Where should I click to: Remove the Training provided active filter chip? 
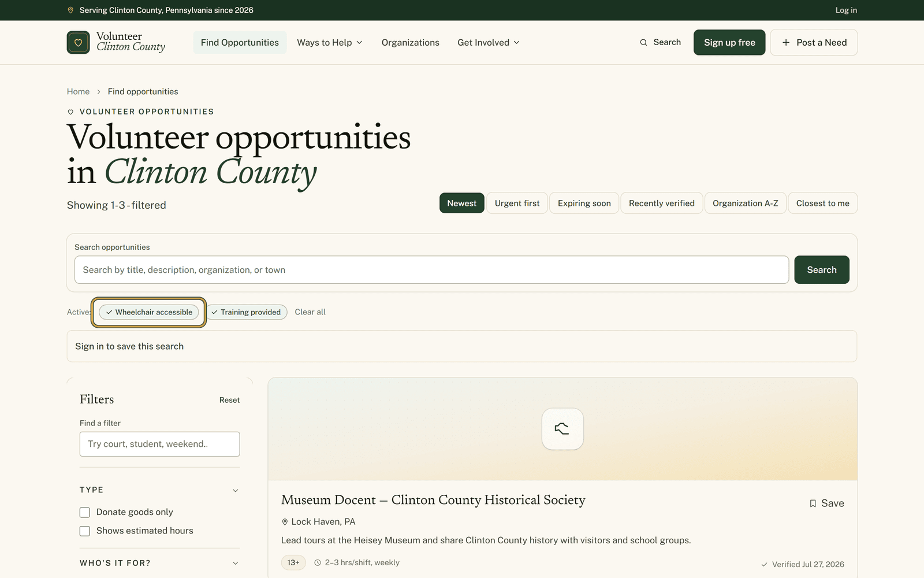(x=247, y=312)
